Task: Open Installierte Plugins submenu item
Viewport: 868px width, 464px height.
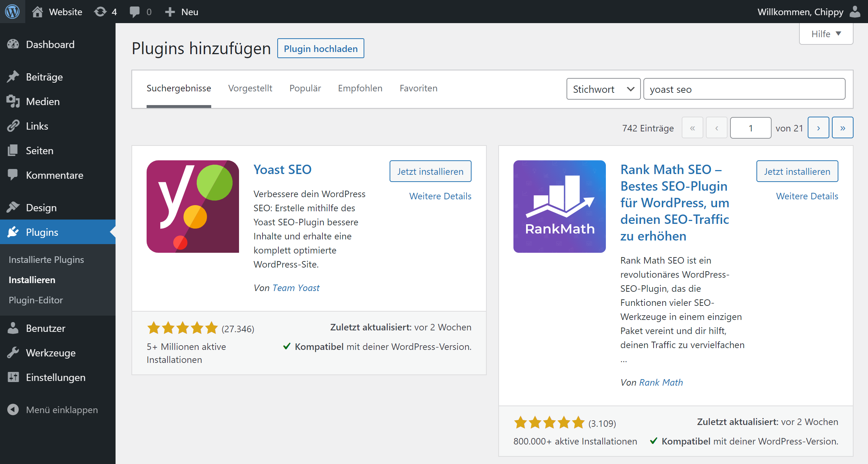Action: pos(46,260)
